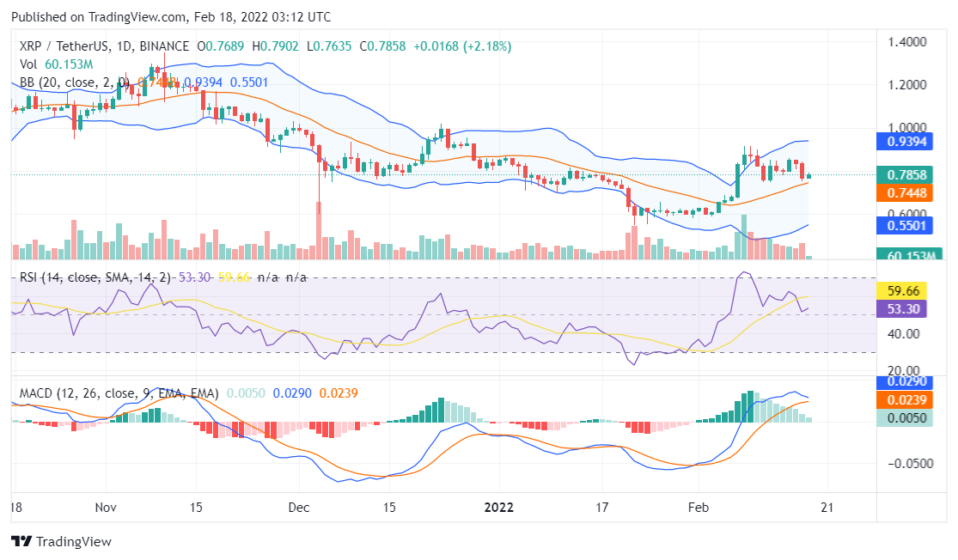
Task: Click the Vol 60.153M indicator legend
Action: pos(56,64)
